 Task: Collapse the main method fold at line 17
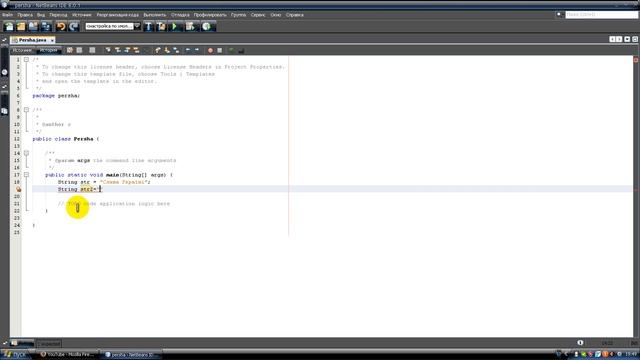pos(26,175)
